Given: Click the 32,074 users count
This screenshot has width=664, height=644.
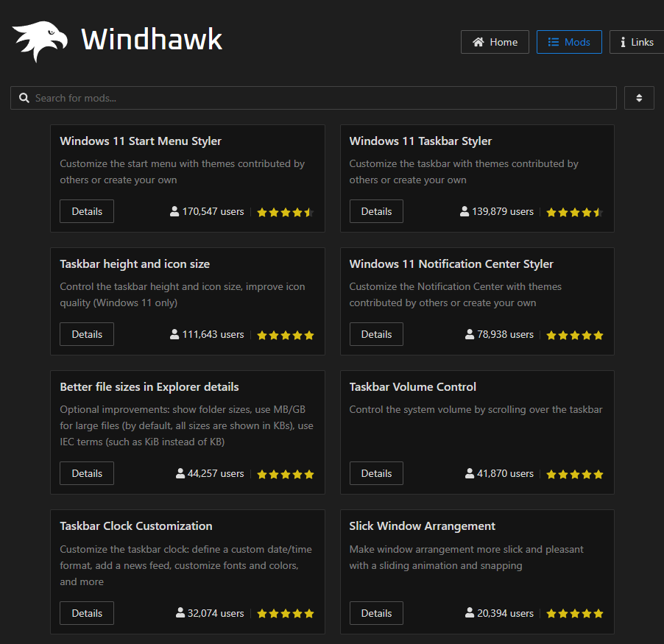Looking at the screenshot, I should (x=216, y=613).
